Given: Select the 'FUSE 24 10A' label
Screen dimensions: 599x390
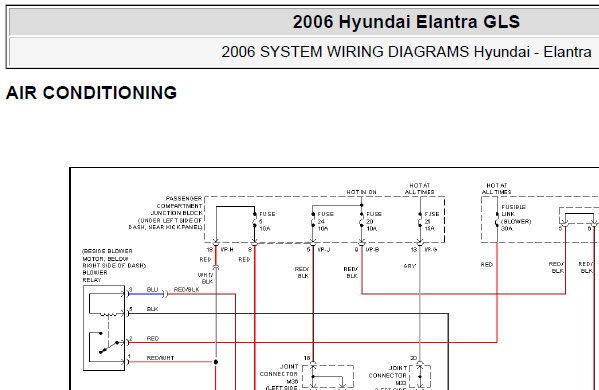Looking at the screenshot, I should tap(325, 221).
